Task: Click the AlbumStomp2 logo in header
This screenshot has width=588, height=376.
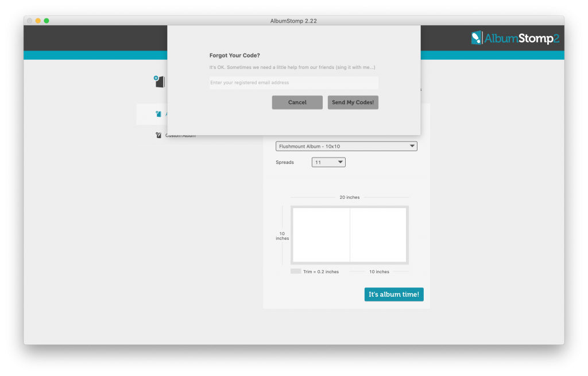Action: 514,39
